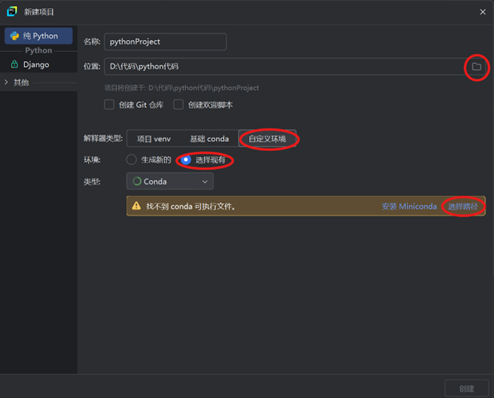Select the 纯 Python project type
The height and width of the screenshot is (398, 494).
[39, 36]
